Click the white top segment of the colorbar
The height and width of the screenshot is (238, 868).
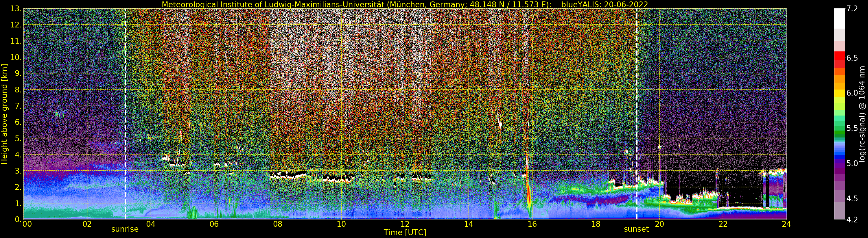point(839,18)
